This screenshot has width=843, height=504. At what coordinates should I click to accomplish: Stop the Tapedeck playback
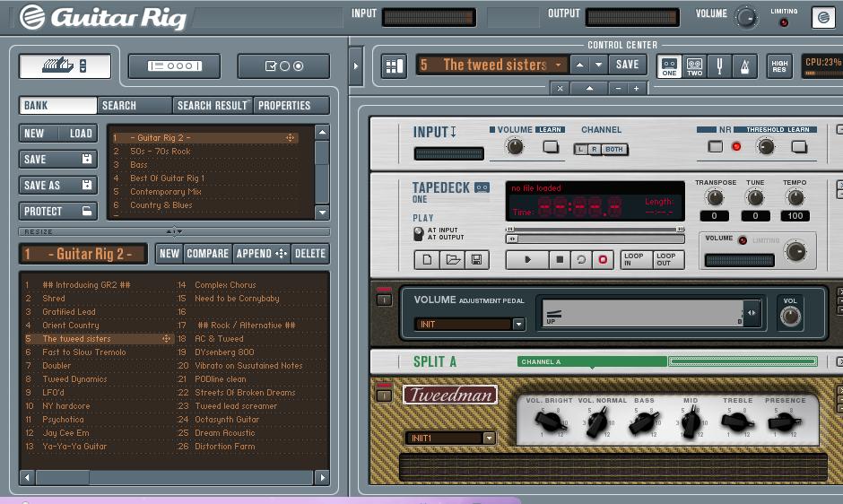pyautogui.click(x=560, y=260)
